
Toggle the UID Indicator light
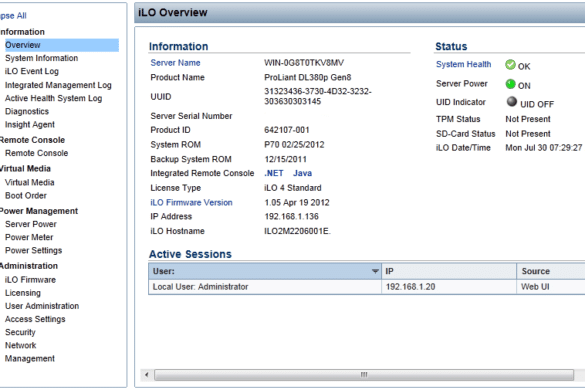coord(512,102)
